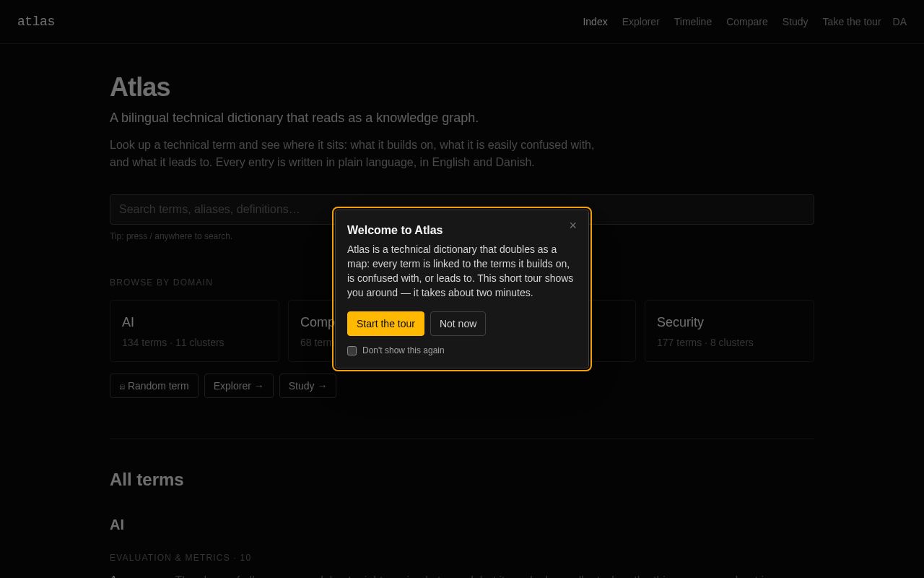Open the Timeline page
The width and height of the screenshot is (924, 578).
click(693, 22)
